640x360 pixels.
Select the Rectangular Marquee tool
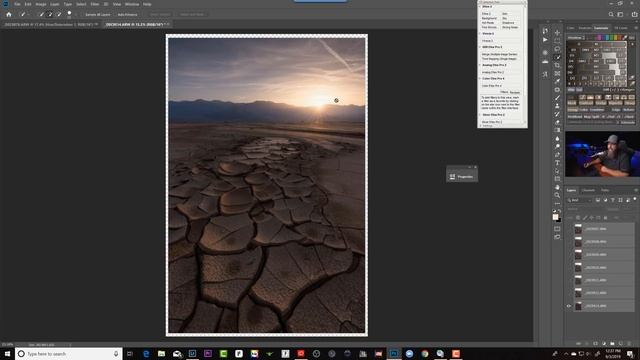[x=557, y=41]
